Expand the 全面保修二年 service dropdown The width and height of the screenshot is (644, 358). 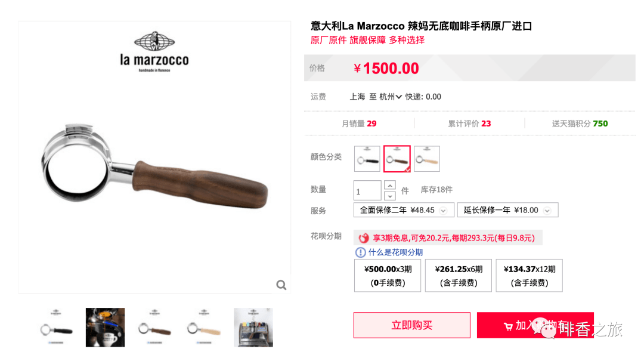(x=404, y=210)
